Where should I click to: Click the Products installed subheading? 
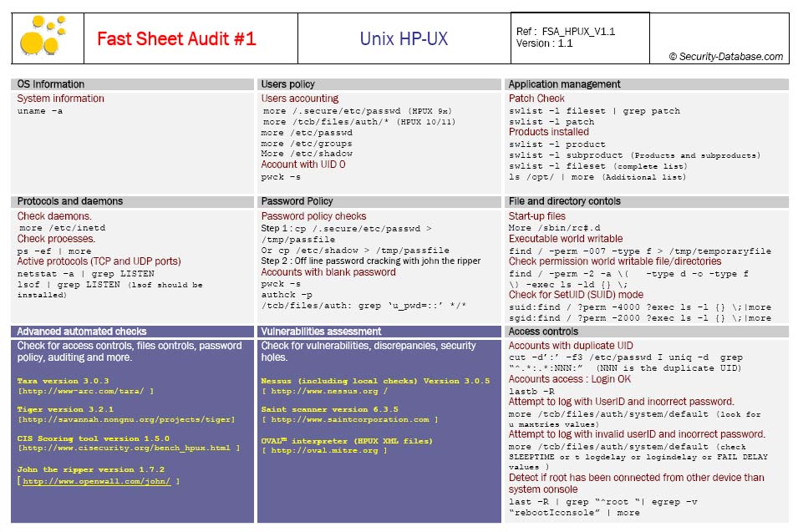(549, 132)
